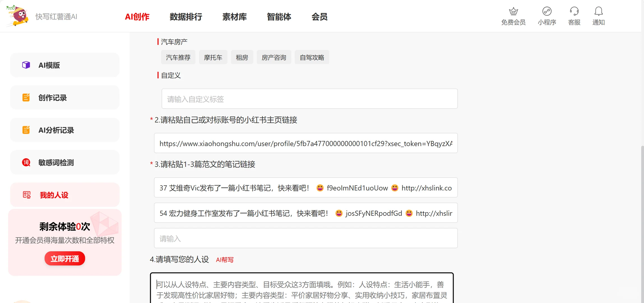Open the 通知 notification bell icon

pyautogui.click(x=599, y=11)
